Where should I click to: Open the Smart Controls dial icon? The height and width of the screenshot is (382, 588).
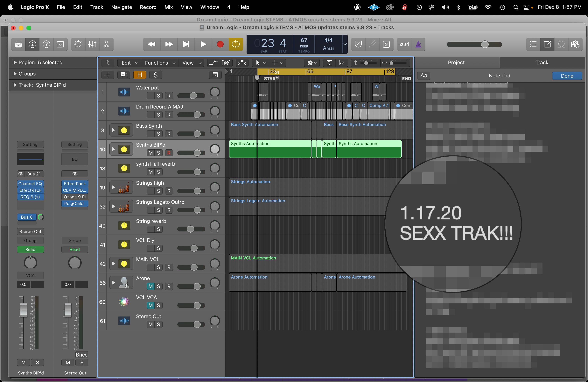click(x=78, y=44)
